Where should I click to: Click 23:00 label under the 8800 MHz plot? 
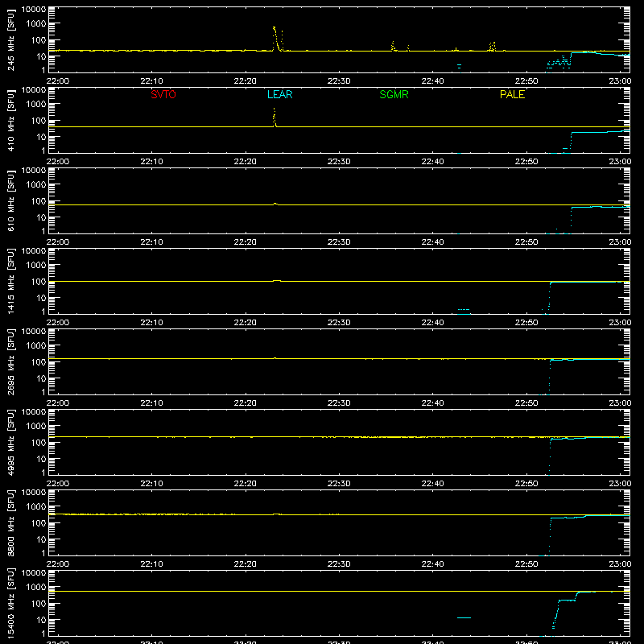tap(620, 564)
